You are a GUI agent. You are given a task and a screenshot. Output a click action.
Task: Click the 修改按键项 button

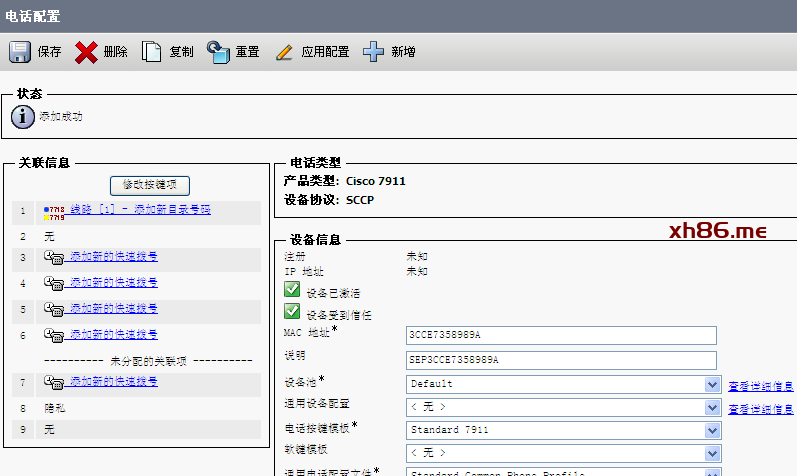pos(149,185)
